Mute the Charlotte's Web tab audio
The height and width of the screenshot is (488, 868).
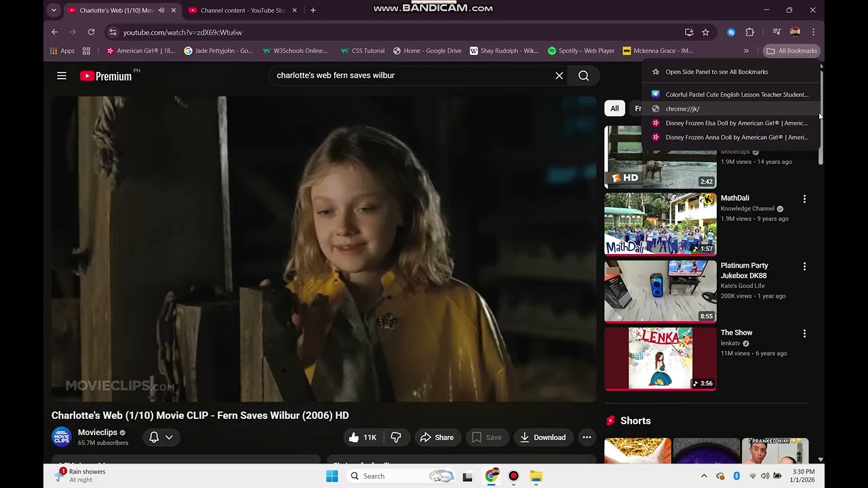[x=161, y=10]
